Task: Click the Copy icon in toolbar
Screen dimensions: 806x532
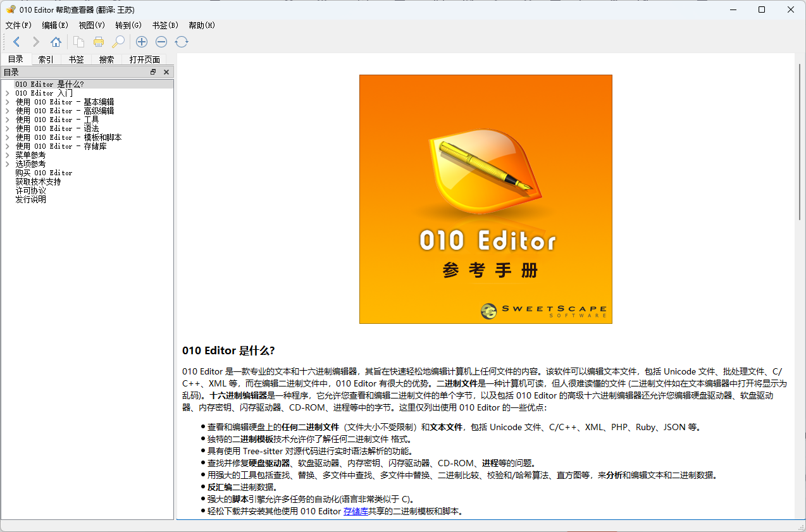Action: pos(78,42)
